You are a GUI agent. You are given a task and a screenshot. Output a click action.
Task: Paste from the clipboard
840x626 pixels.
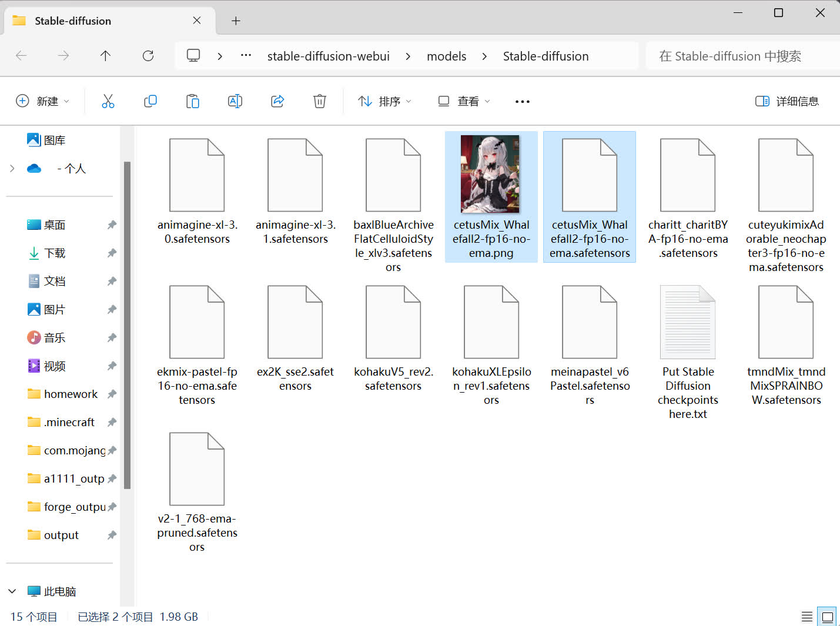[x=193, y=101]
